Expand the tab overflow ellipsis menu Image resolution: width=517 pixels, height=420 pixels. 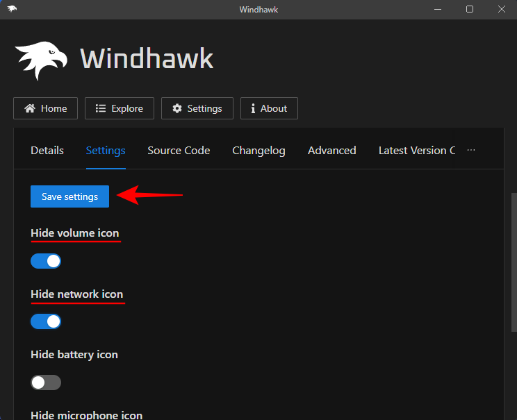click(471, 150)
